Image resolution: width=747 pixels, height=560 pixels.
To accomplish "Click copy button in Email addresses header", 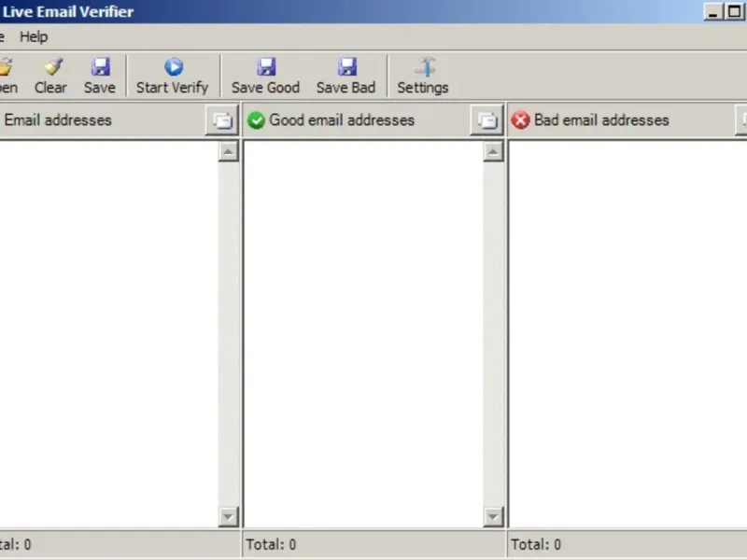I will tap(222, 120).
